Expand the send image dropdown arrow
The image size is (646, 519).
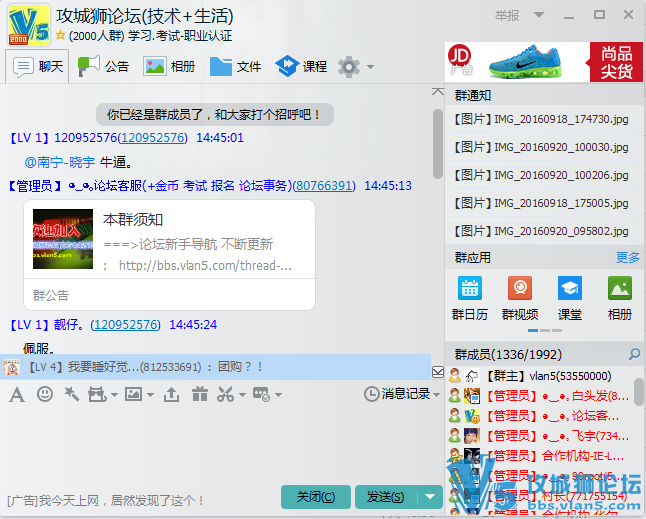click(x=149, y=395)
